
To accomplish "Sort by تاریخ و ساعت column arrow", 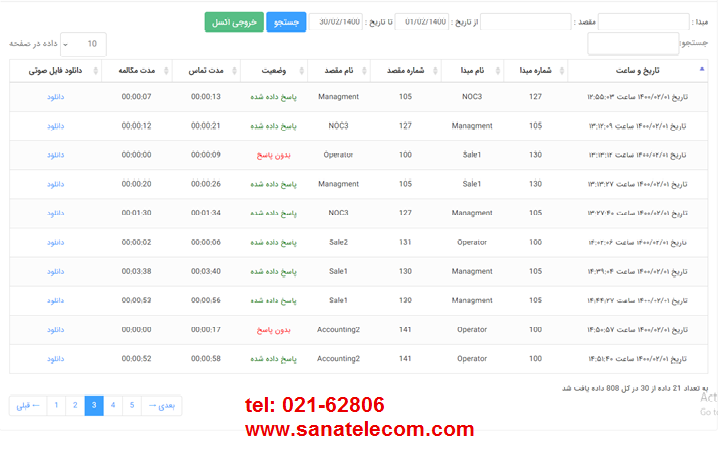I will 702,69.
